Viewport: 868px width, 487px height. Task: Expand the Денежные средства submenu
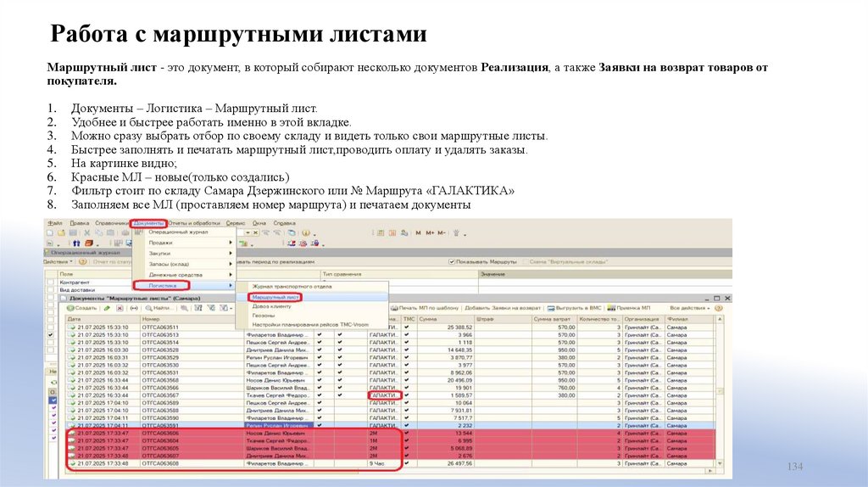(x=184, y=275)
